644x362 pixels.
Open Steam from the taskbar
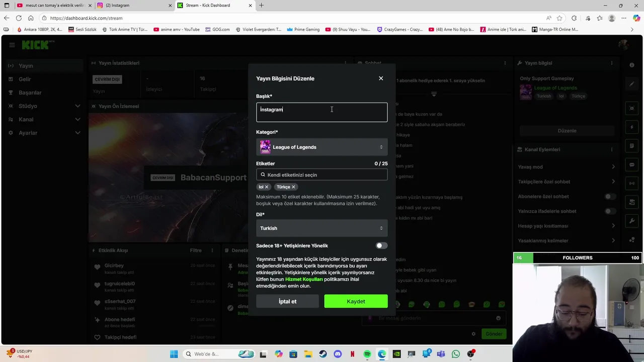[323, 354]
